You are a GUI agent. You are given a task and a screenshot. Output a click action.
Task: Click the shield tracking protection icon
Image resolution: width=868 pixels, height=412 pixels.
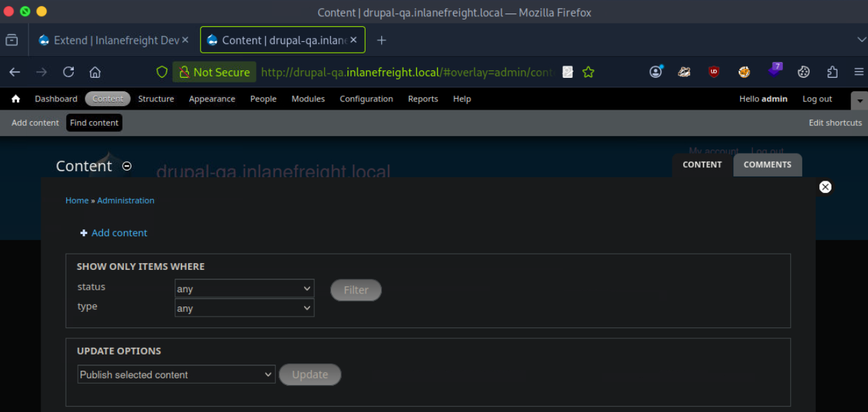[162, 72]
